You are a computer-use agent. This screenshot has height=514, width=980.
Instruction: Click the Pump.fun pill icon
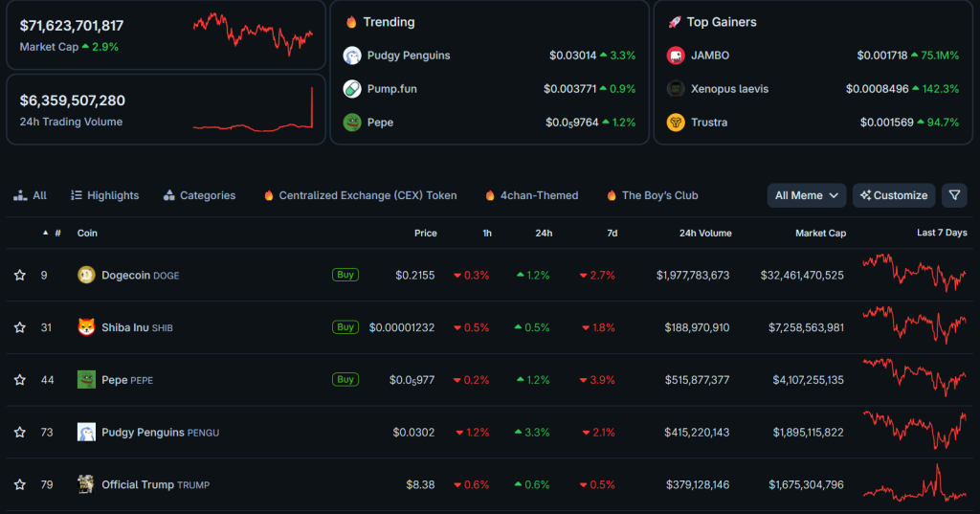pos(352,89)
